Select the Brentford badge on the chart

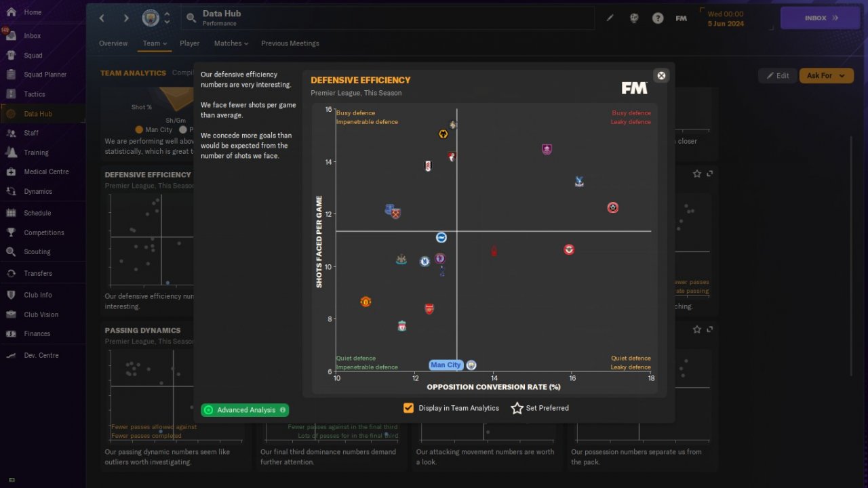click(x=569, y=249)
